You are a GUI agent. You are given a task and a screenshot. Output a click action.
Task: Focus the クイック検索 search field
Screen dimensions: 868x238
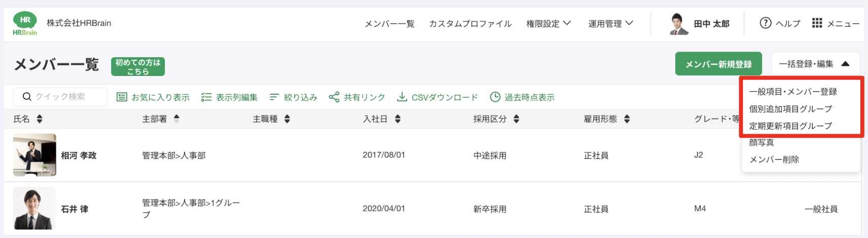click(66, 97)
